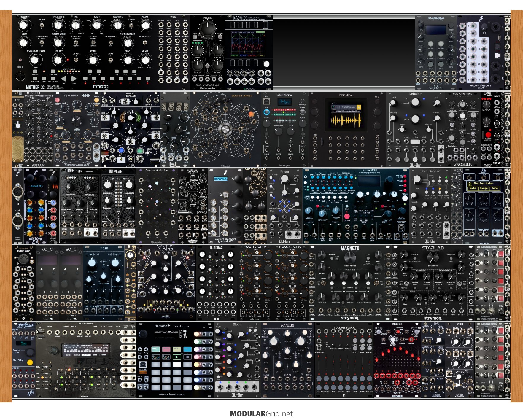The width and height of the screenshot is (523, 420).
Task: Click the Nebulae speed knob
Action: coord(415,102)
